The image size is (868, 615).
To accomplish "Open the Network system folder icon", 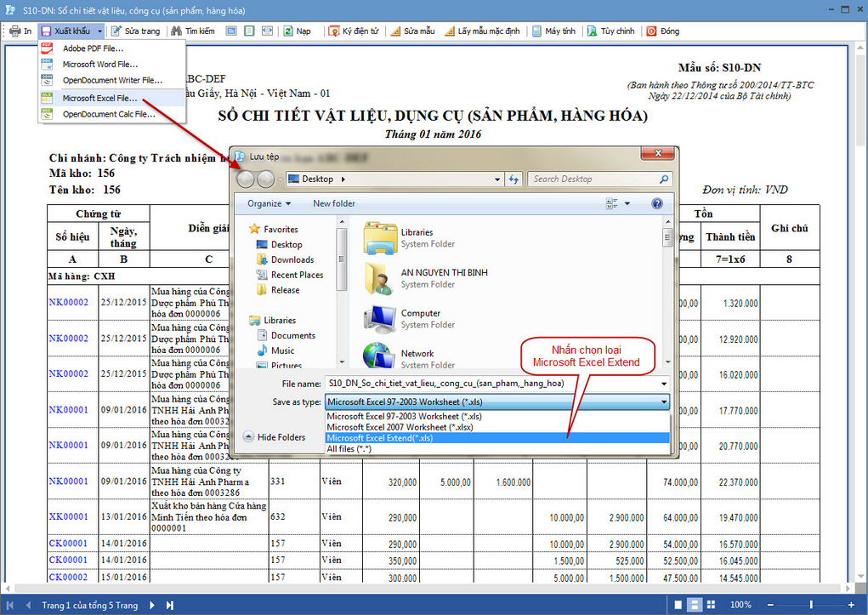I will [380, 356].
